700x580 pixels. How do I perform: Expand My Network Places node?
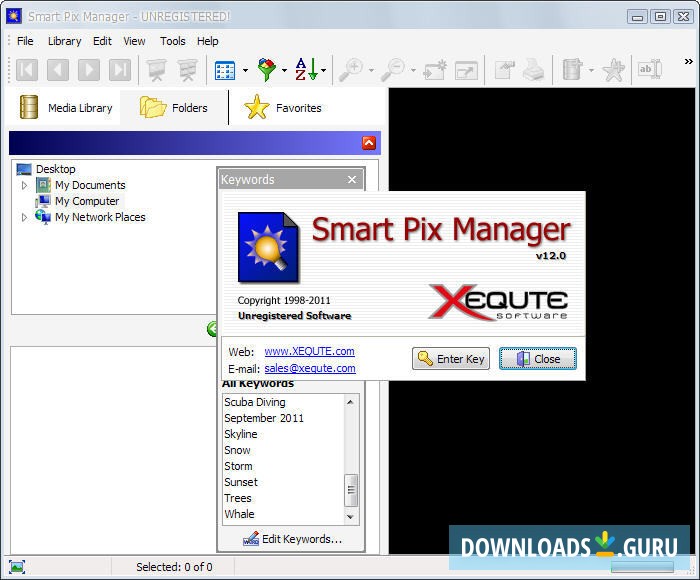[x=25, y=217]
